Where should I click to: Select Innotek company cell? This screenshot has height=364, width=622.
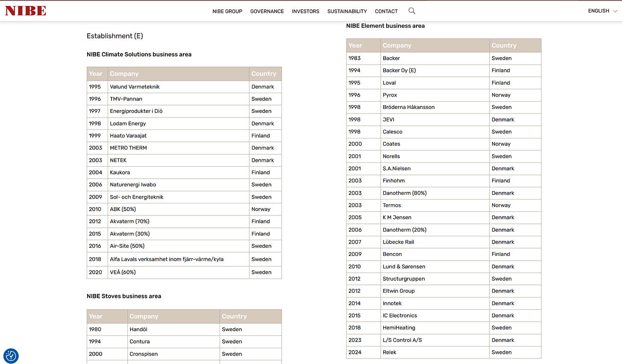point(435,303)
